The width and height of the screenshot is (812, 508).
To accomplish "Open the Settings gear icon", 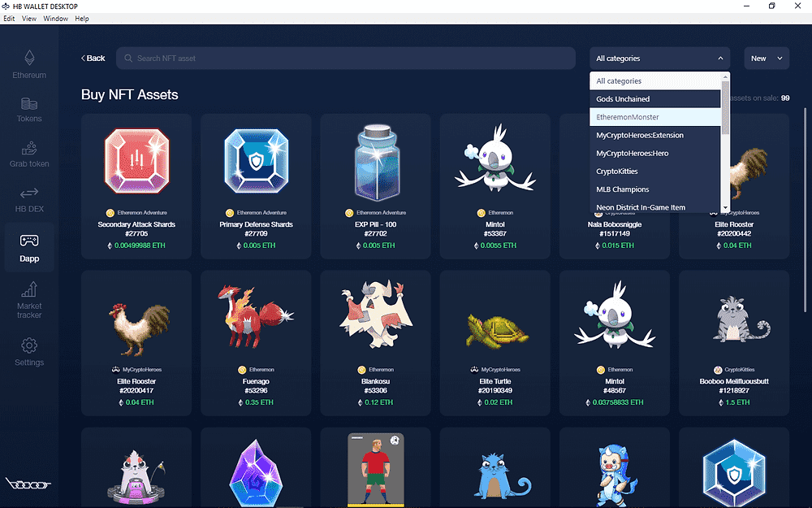I will tap(29, 345).
